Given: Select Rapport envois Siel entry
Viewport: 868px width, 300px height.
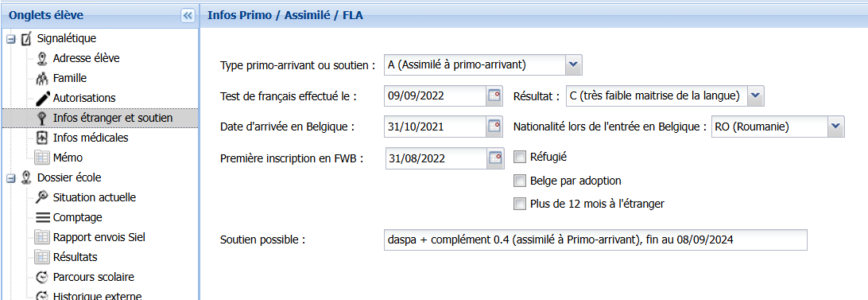Looking at the screenshot, I should (99, 237).
